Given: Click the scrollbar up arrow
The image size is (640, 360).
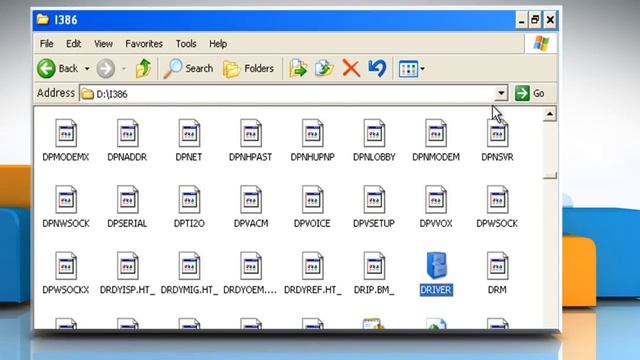Looking at the screenshot, I should pos(550,114).
